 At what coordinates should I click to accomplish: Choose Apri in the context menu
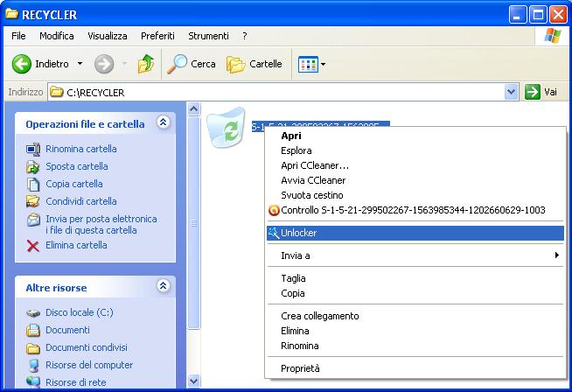click(415, 136)
